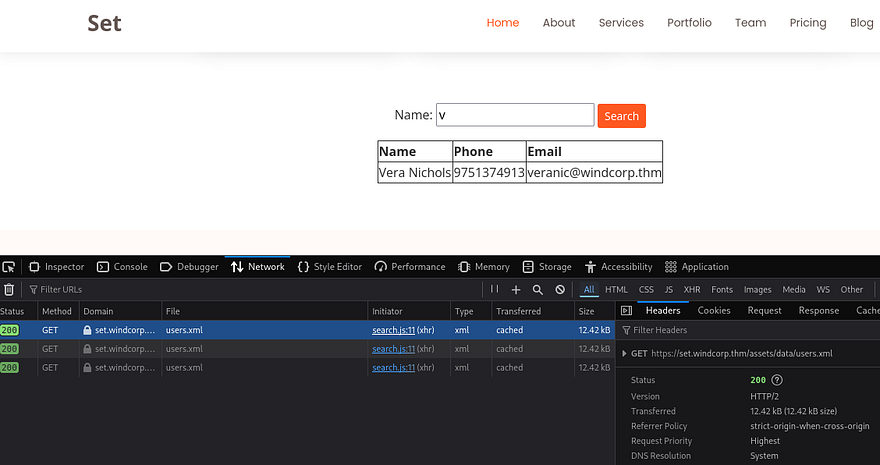Sort by the Transferred column header
The width and height of the screenshot is (880, 465).
tap(518, 311)
